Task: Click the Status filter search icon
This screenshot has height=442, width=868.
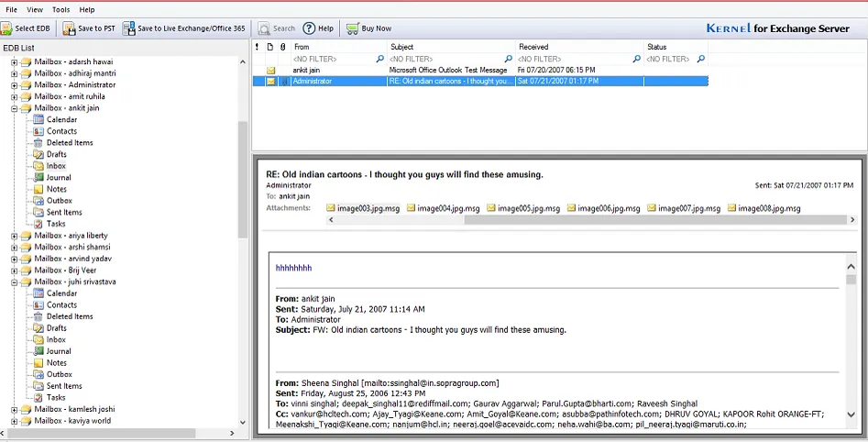Action: (x=701, y=59)
